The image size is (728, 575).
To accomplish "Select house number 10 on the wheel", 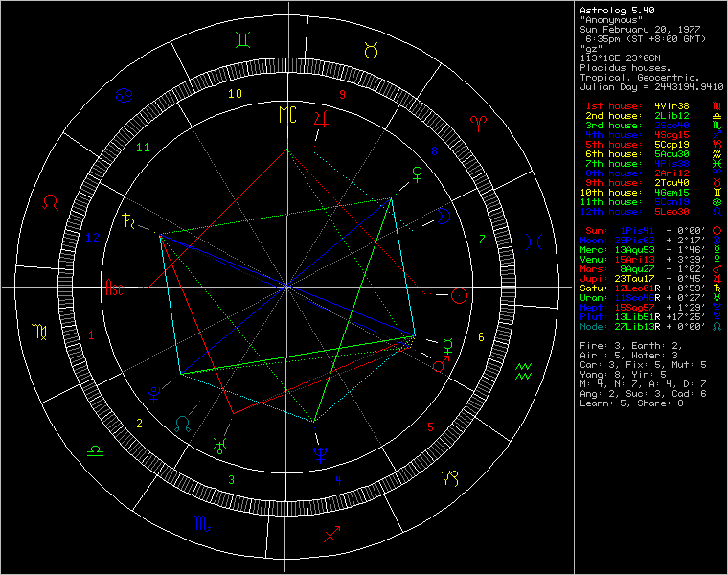I will point(235,94).
